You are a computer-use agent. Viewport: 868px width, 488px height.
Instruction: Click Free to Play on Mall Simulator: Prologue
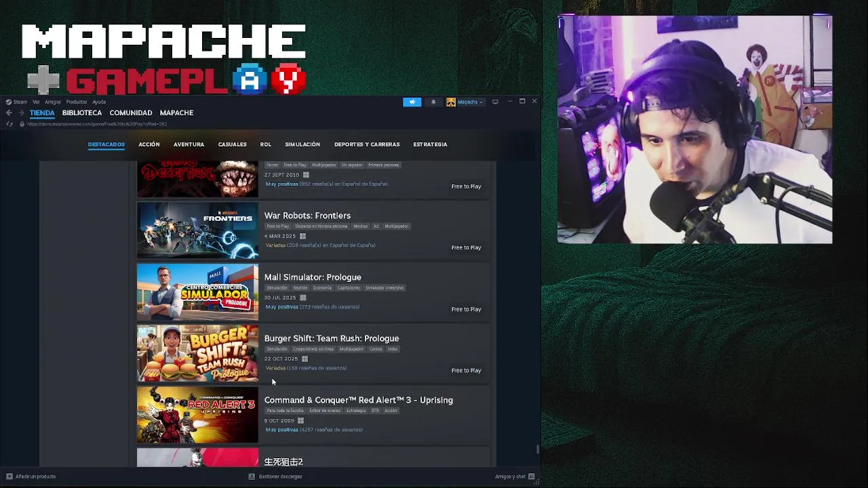click(467, 309)
